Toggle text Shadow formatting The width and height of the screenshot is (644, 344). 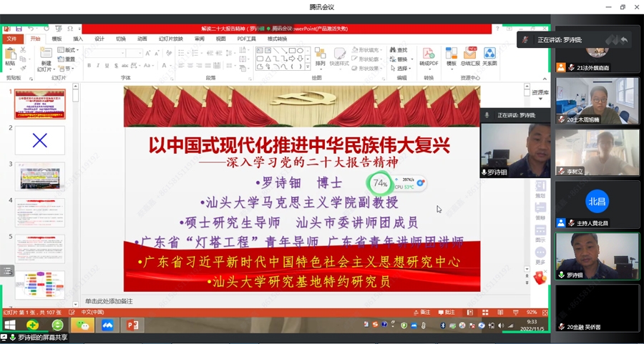coord(116,66)
